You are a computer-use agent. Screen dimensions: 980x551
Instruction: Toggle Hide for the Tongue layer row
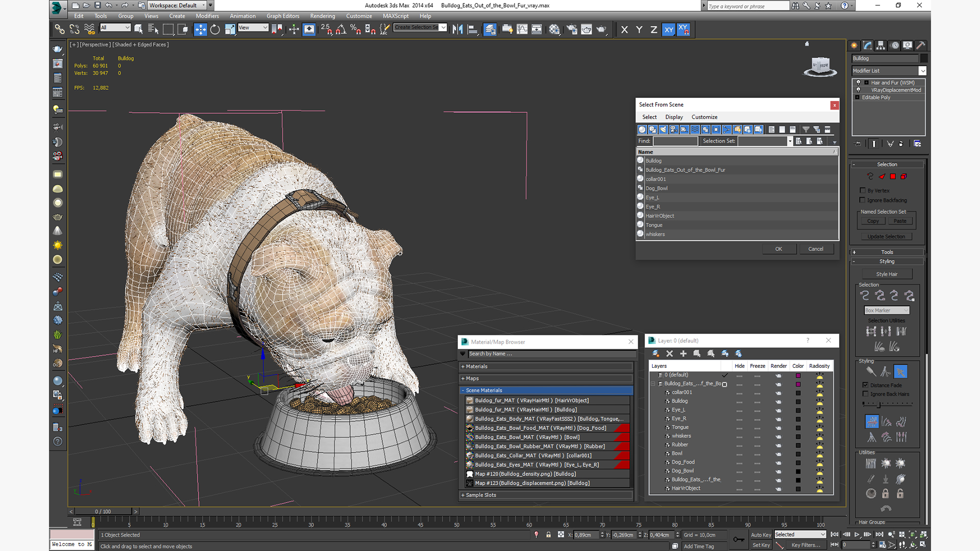click(739, 428)
